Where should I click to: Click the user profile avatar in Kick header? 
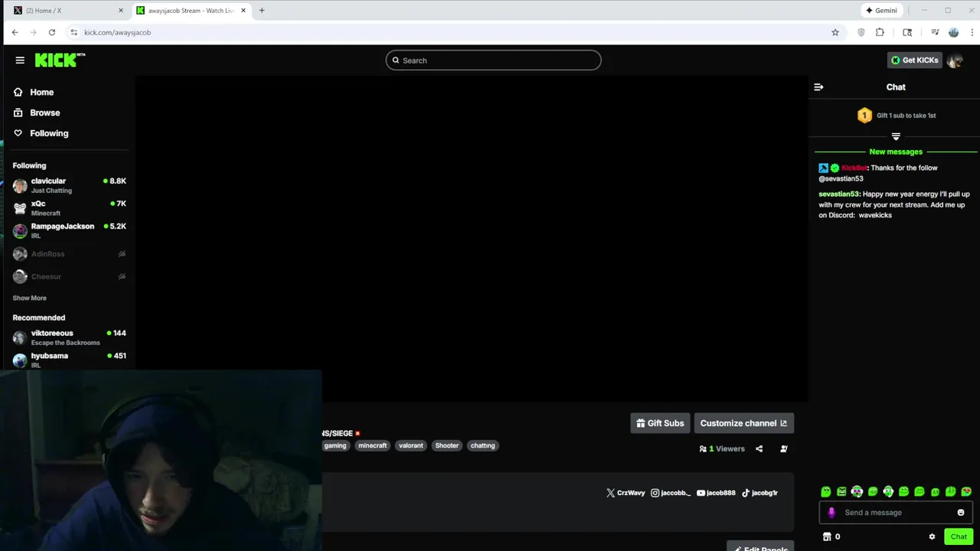(955, 60)
